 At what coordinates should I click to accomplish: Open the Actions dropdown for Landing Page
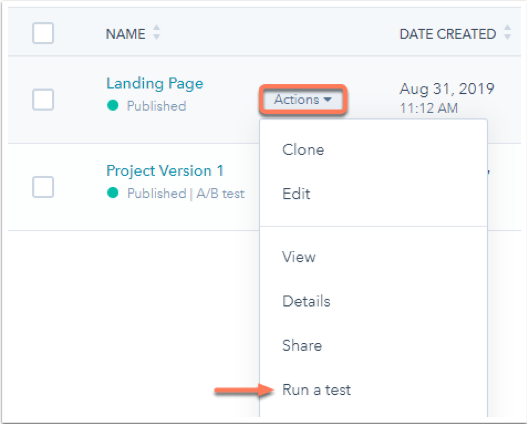[303, 99]
